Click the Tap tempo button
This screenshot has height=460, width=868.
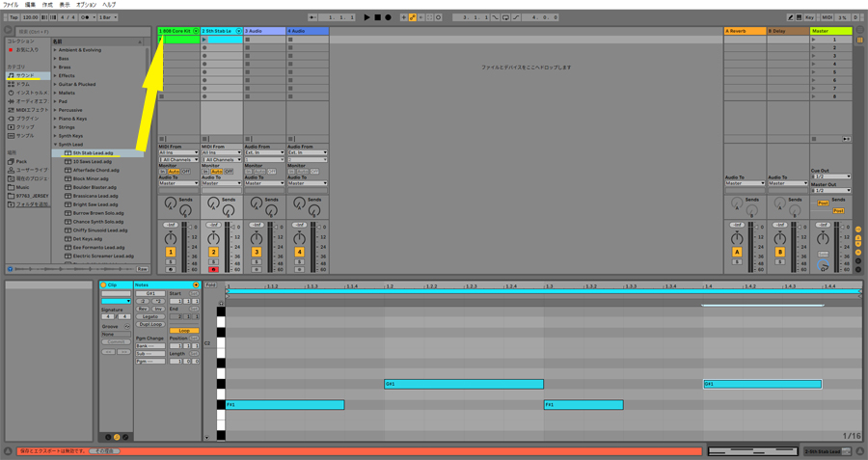[14, 17]
